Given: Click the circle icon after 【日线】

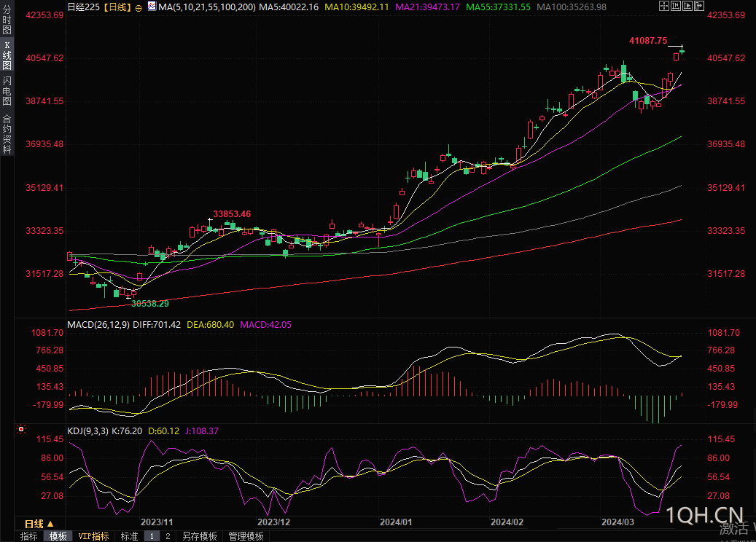Looking at the screenshot, I should click(139, 7).
